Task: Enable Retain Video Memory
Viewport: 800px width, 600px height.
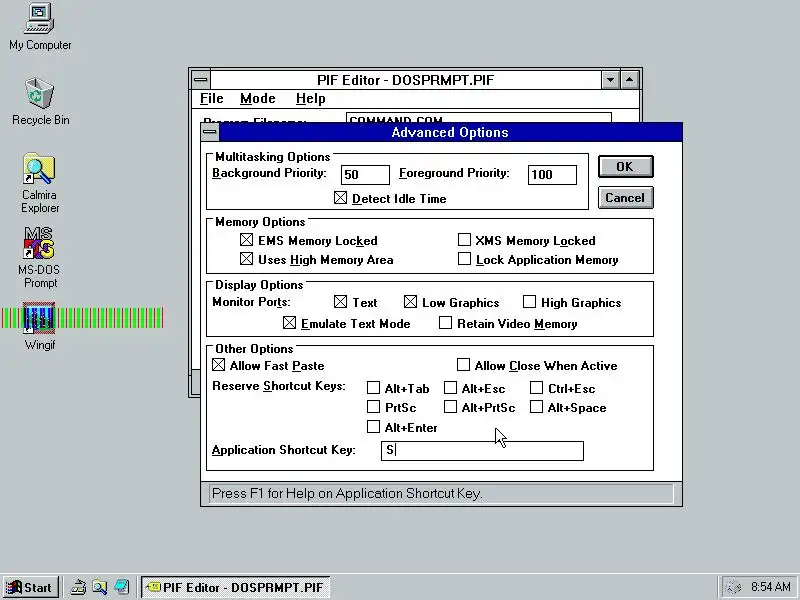Action: [x=445, y=323]
